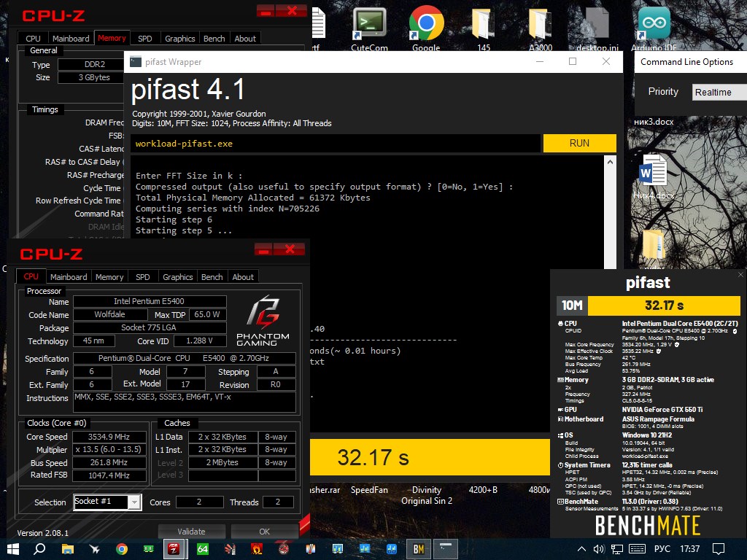Viewport: 747px width, 560px height.
Task: Select the Divinity Original Sin 2 shortcut label
Action: click(x=426, y=495)
